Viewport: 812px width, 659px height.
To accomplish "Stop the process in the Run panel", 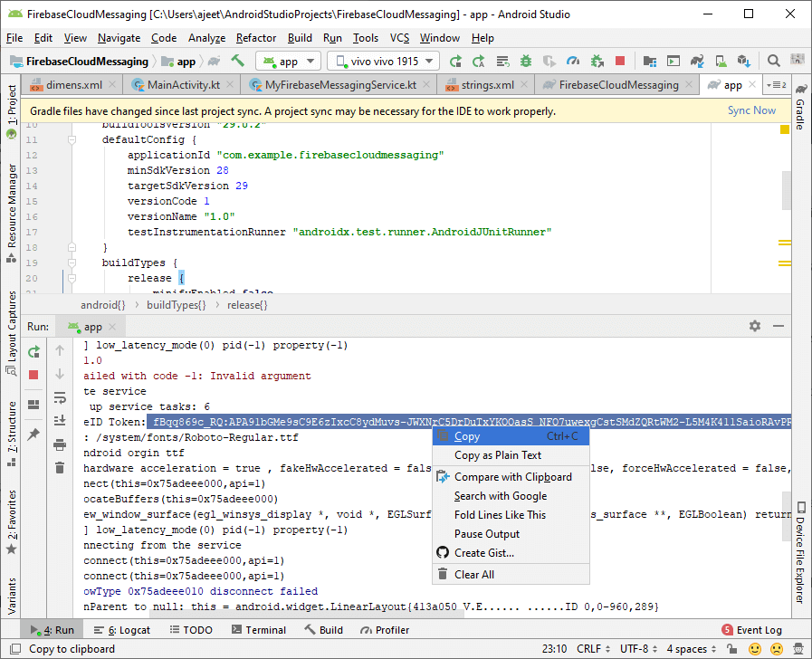I will pos(33,375).
